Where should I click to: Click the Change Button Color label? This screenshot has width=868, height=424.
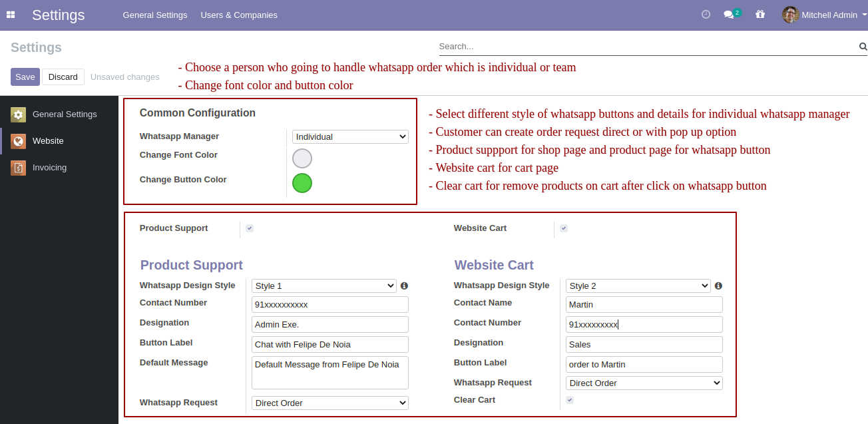(183, 180)
